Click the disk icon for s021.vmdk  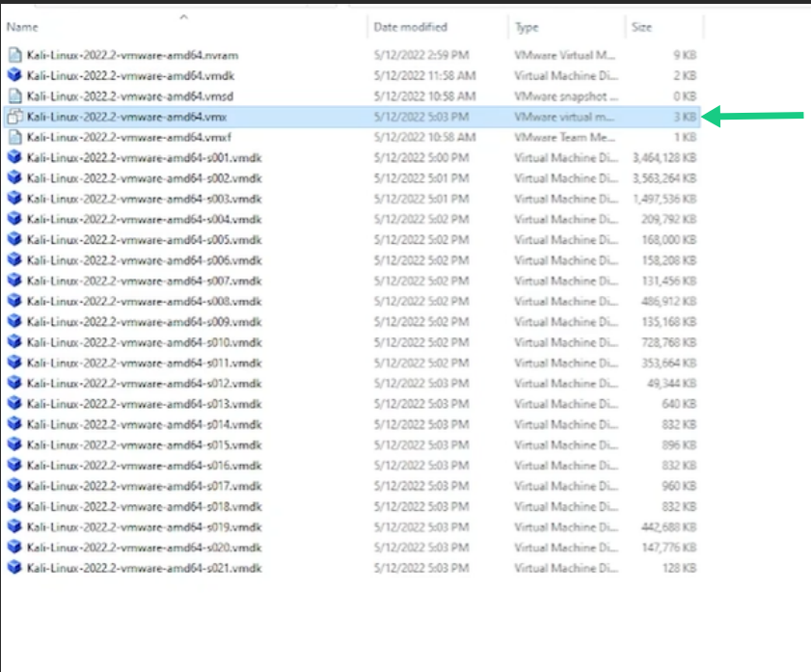point(15,568)
